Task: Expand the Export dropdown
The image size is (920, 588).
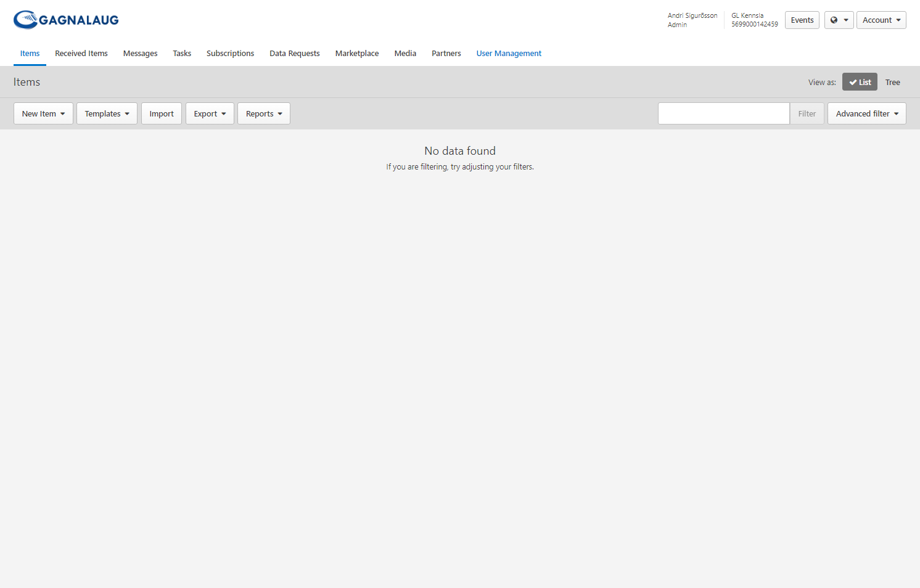Action: [210, 113]
